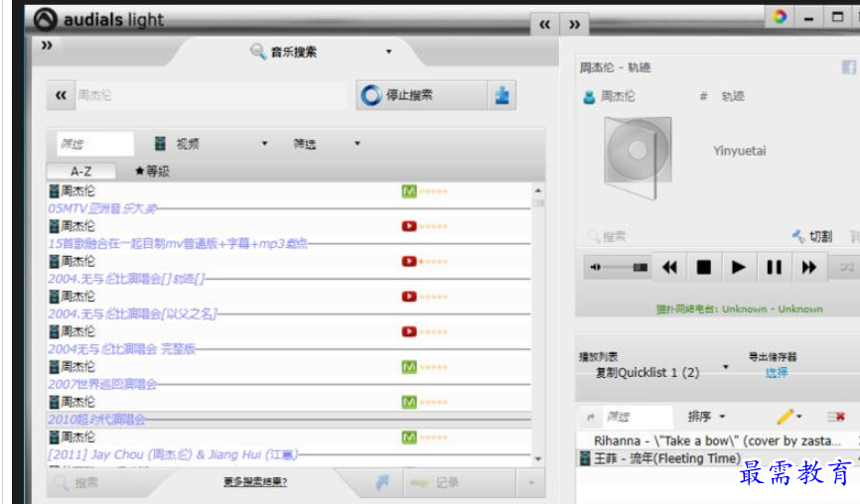The width and height of the screenshot is (860, 504).
Task: Skip to next track with fast-forward icon
Action: [809, 267]
